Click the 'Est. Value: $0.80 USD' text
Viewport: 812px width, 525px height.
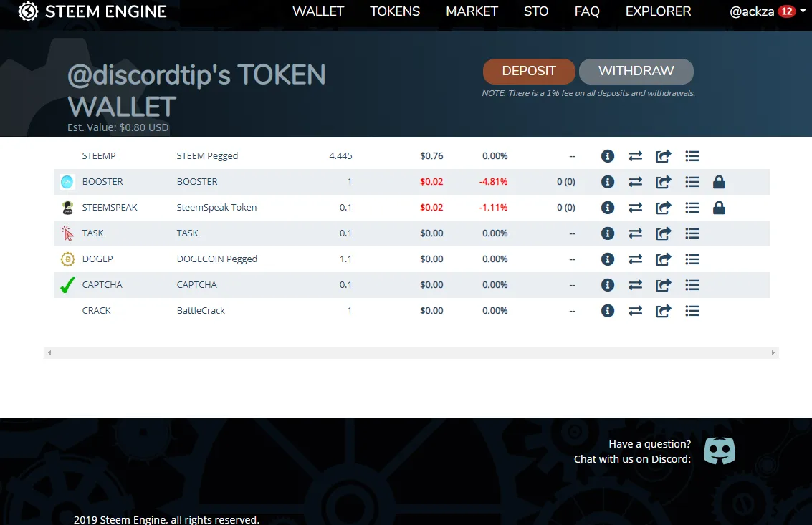pos(118,127)
